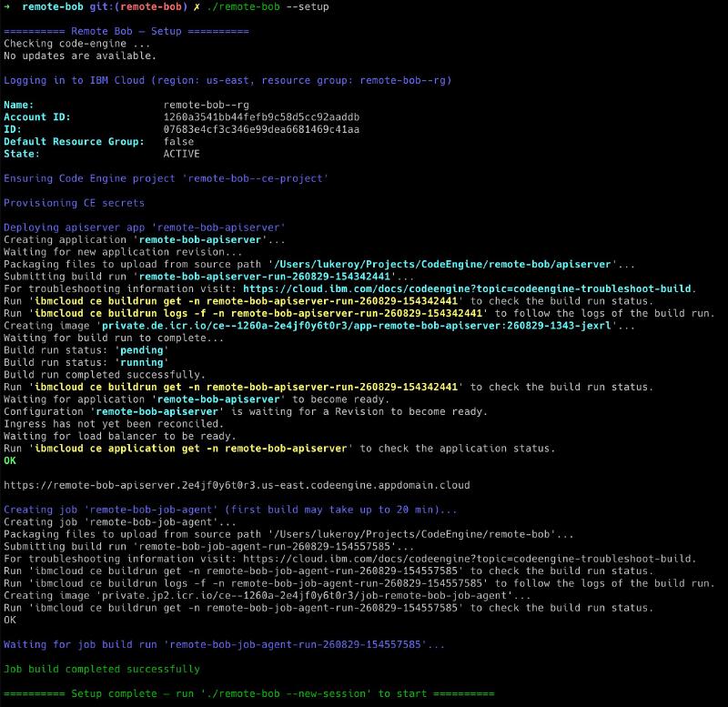Click the 'Build run completed successfully.' line
This screenshot has height=707, width=728.
105,375
